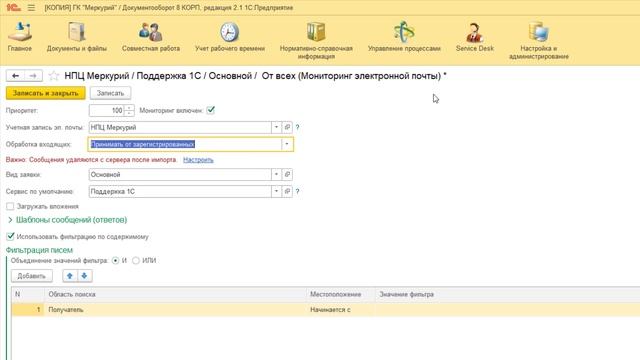Open the Основной request type link icon
Image resolution: width=640 pixels, height=360 pixels.
pyautogui.click(x=287, y=174)
